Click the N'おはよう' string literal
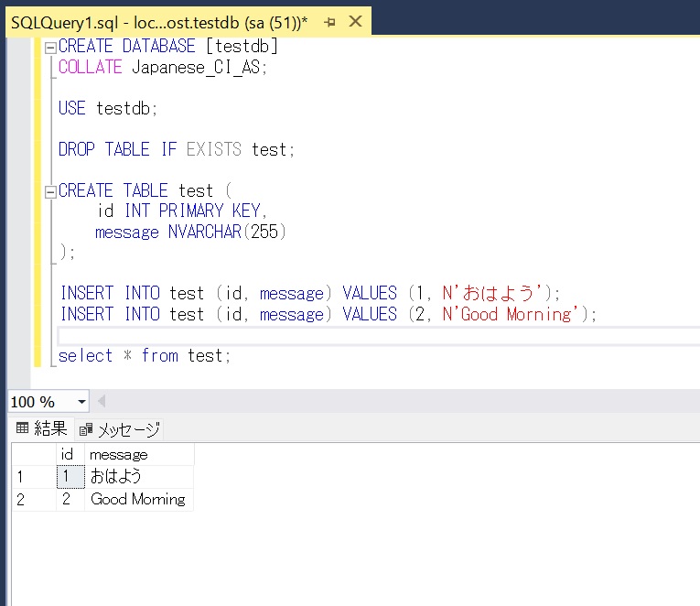The height and width of the screenshot is (606, 700). (x=492, y=293)
